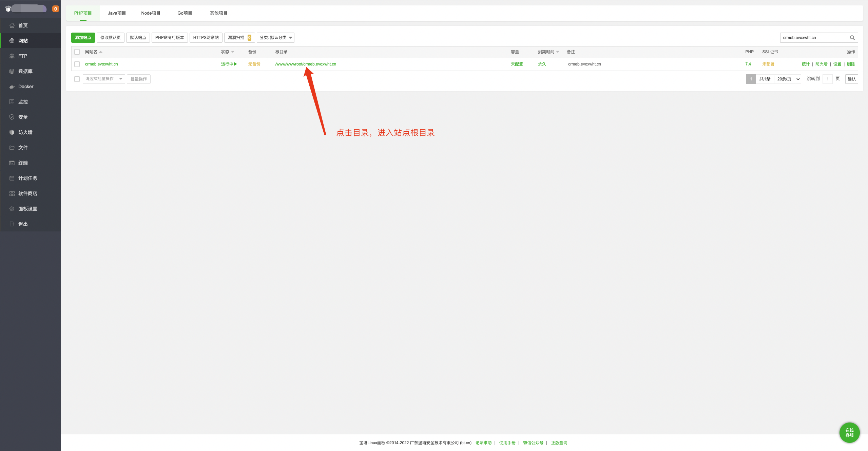Tick the checkbox beside batch operation selector
The image size is (868, 451).
click(77, 79)
